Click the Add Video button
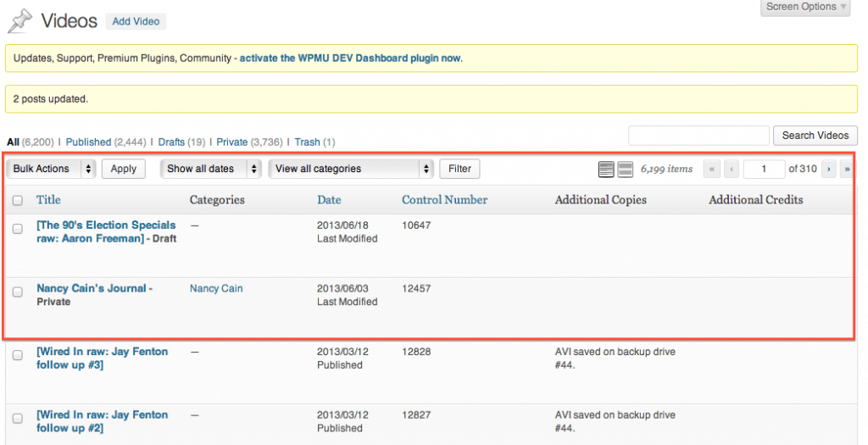Viewport: 868px width, 445px height. click(136, 21)
